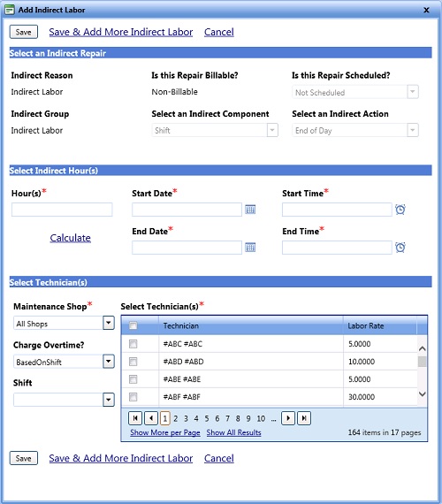Click the technician list scrollbar thumb

(422, 362)
